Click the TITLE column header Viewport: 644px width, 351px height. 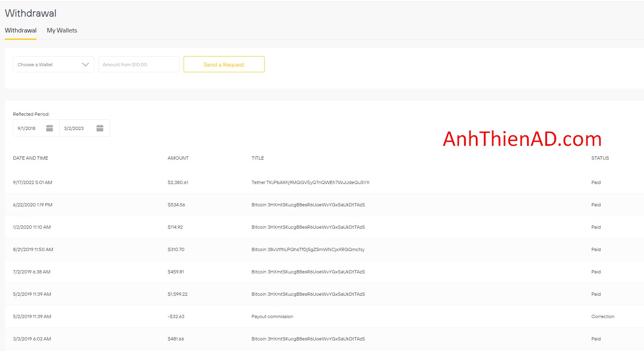point(257,158)
